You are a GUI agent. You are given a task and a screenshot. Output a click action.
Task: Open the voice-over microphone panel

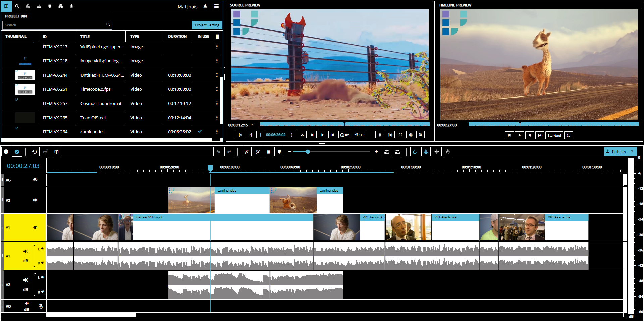click(x=71, y=6)
